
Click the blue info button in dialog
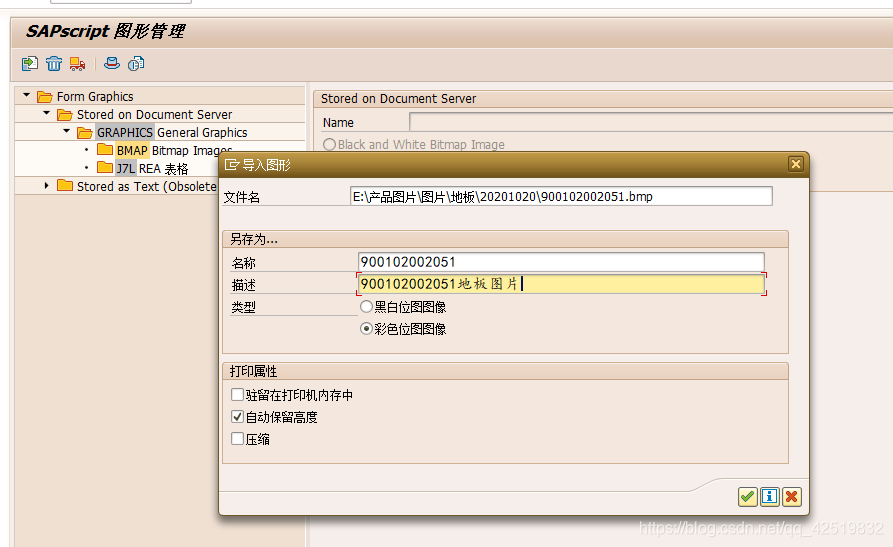[x=769, y=497]
